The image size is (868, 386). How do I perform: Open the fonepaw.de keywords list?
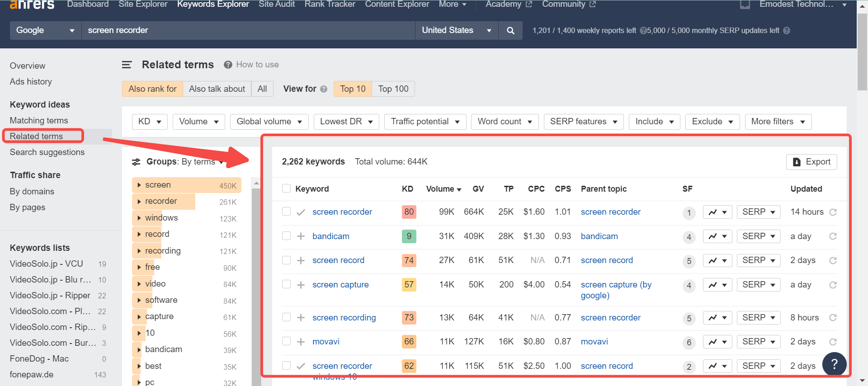(x=32, y=375)
